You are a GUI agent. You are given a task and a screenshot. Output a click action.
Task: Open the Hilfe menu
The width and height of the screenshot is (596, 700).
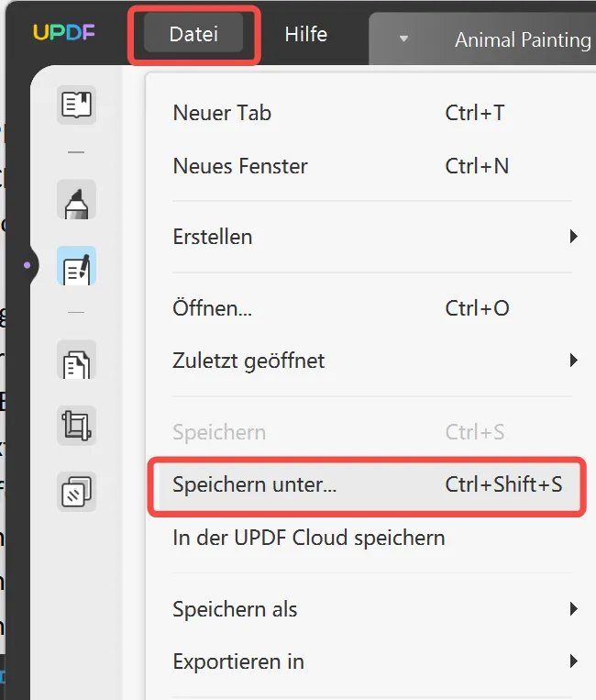(x=305, y=35)
